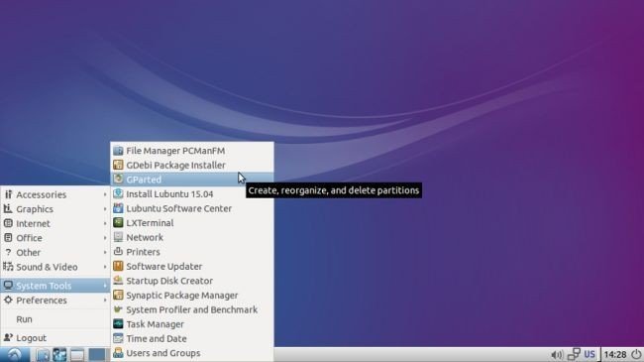
Task: Click the Printers icon in the submenu
Action: point(118,251)
